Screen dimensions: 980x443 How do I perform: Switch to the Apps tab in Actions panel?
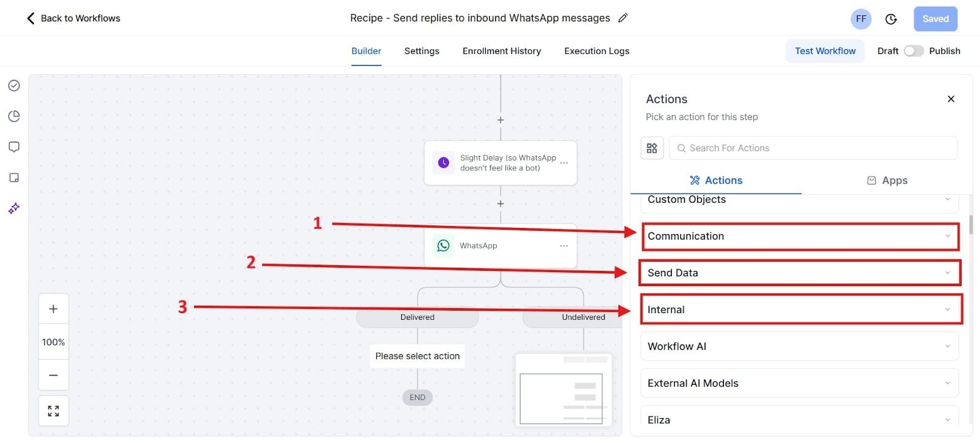tap(887, 180)
